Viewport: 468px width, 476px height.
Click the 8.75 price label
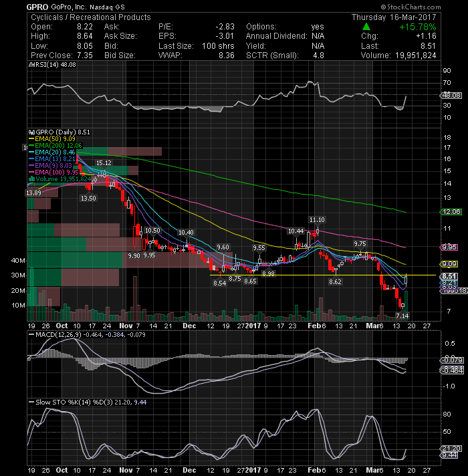pos(235,279)
